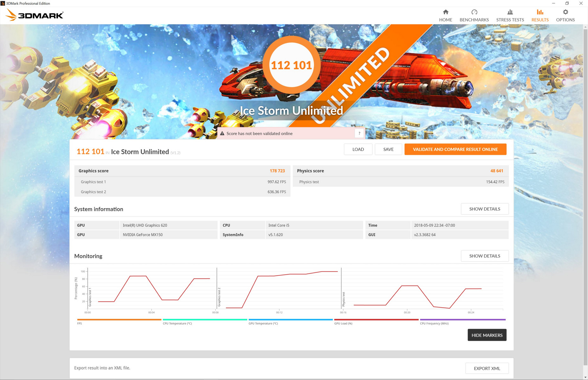
Task: Save the current benchmark result
Action: [388, 149]
